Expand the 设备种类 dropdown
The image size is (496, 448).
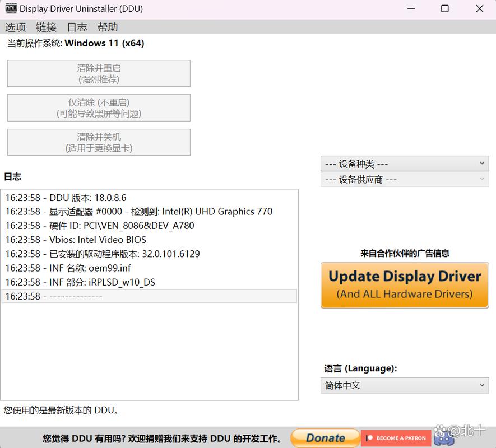[x=405, y=164]
